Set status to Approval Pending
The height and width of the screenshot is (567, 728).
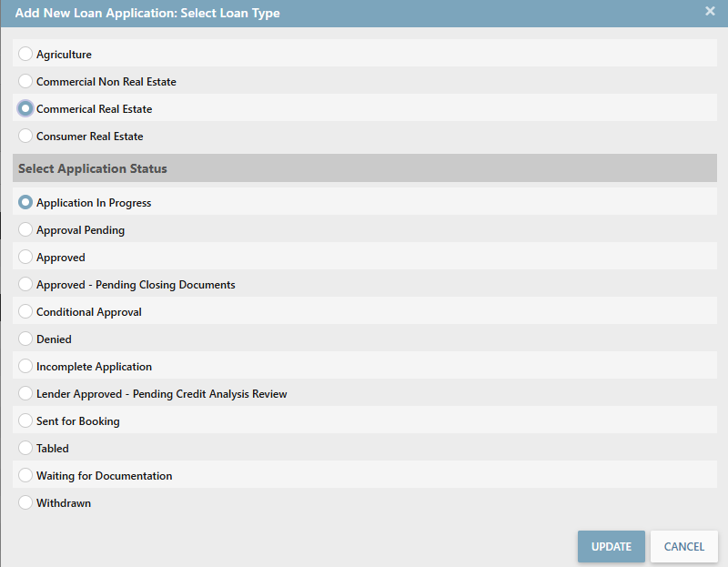coord(25,230)
